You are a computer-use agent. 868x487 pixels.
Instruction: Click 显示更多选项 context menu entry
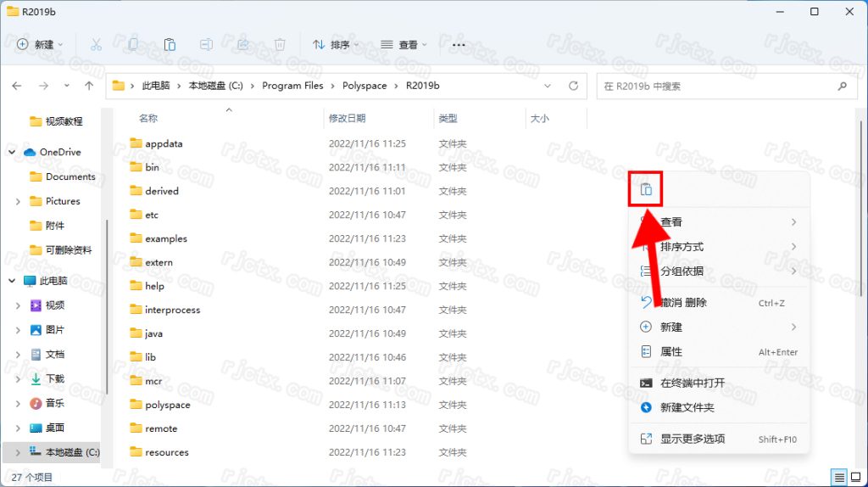click(x=693, y=439)
